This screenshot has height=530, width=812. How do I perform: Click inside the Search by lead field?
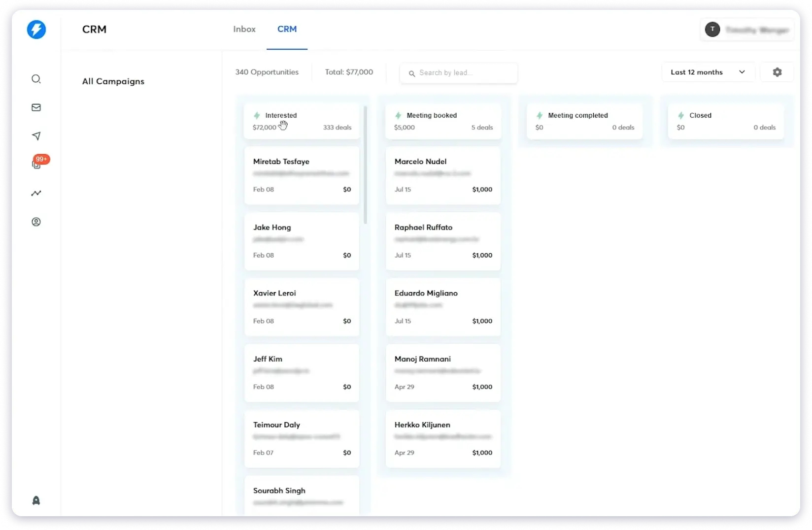pos(458,72)
